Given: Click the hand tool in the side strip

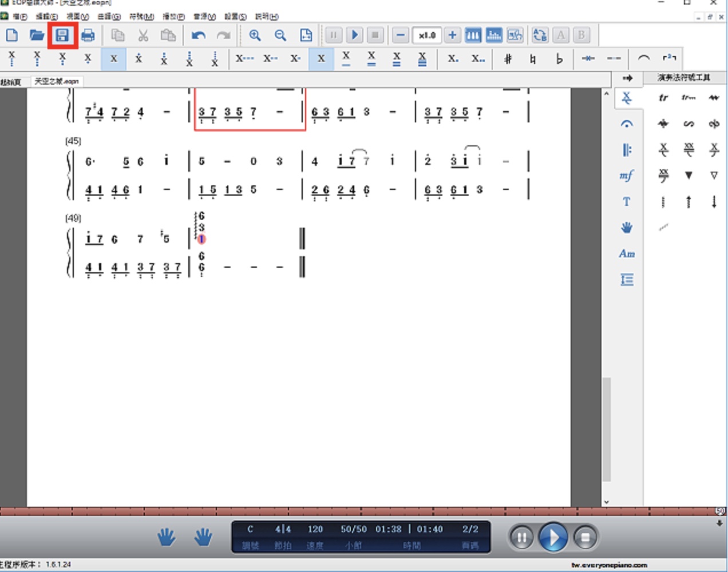Looking at the screenshot, I should click(x=627, y=228).
